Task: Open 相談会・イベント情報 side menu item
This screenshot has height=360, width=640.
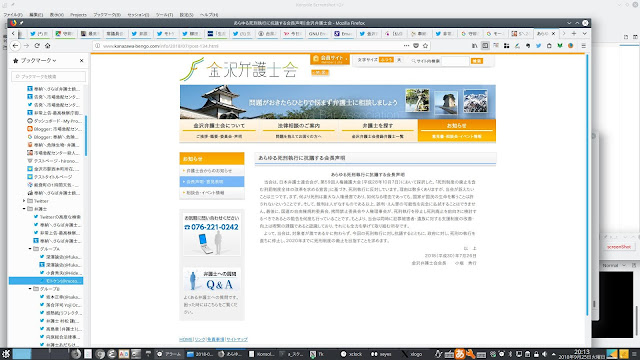Action: point(212,193)
